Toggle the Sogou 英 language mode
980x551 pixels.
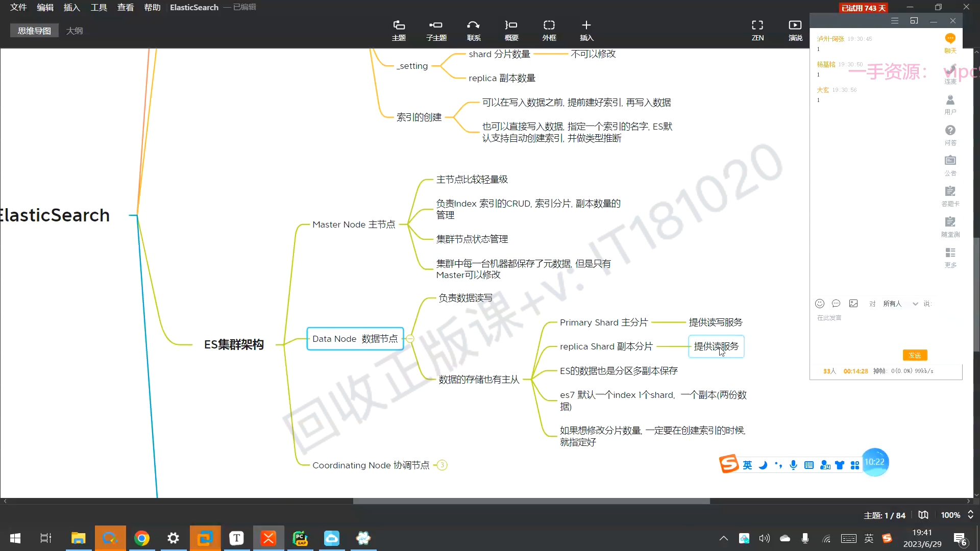pos(747,465)
